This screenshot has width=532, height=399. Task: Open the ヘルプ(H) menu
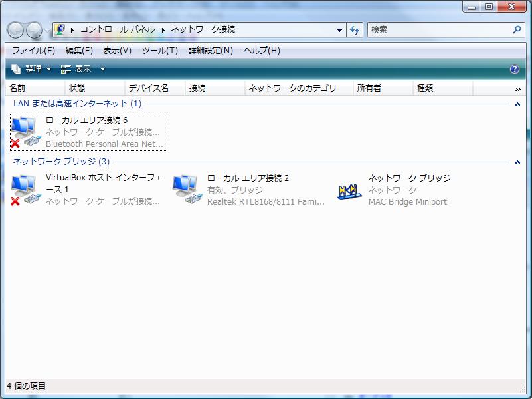pos(262,51)
